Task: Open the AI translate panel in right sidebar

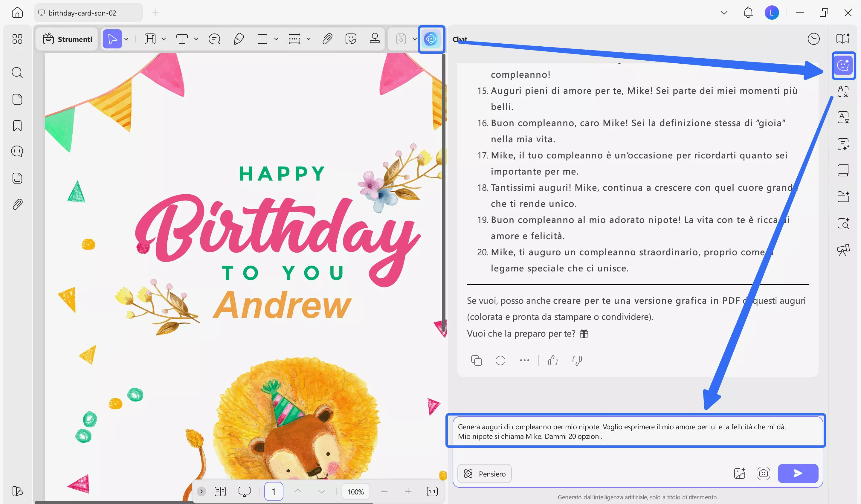Action: 843,91
